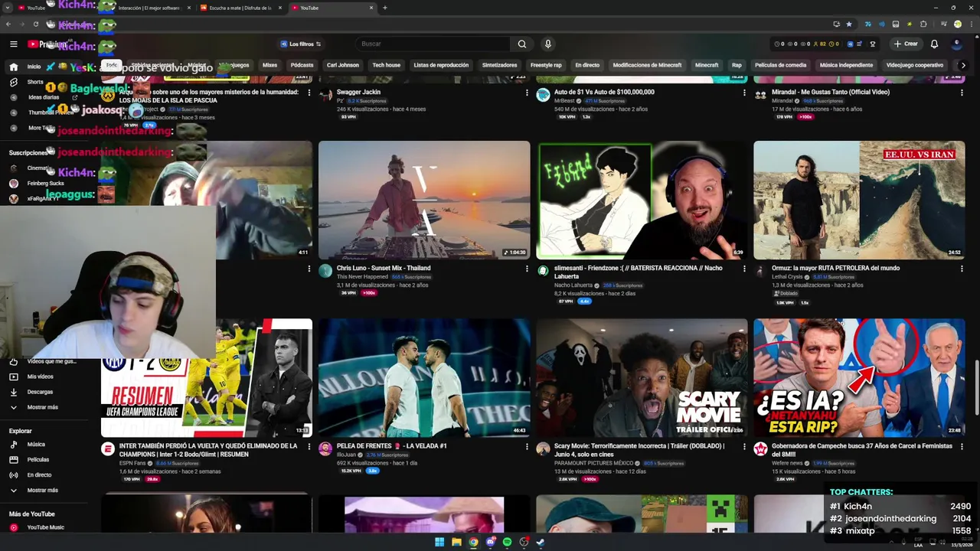Open more options for Ormuz video
980x551 pixels.
coord(962,269)
